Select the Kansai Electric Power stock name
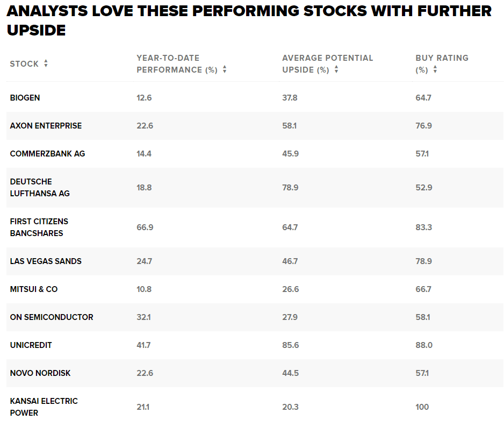 [44, 407]
